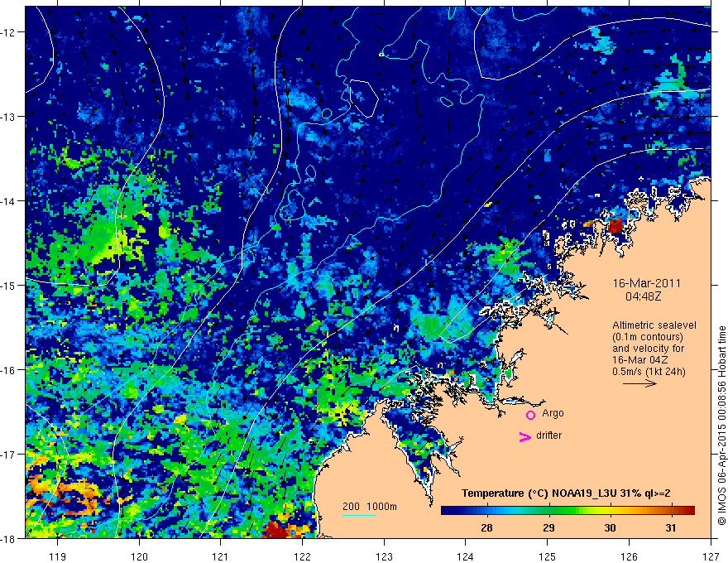Click the 0.5m/s velocity scale arrow
This screenshot has height=563, width=728.
(x=639, y=383)
